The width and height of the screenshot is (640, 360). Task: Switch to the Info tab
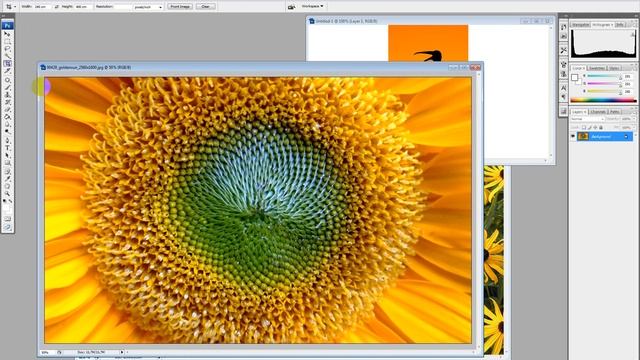tap(620, 25)
